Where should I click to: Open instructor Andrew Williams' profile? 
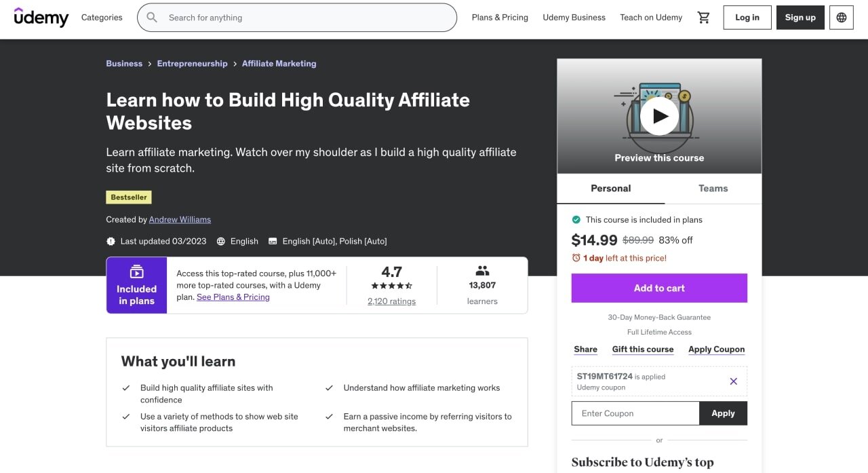tap(180, 220)
